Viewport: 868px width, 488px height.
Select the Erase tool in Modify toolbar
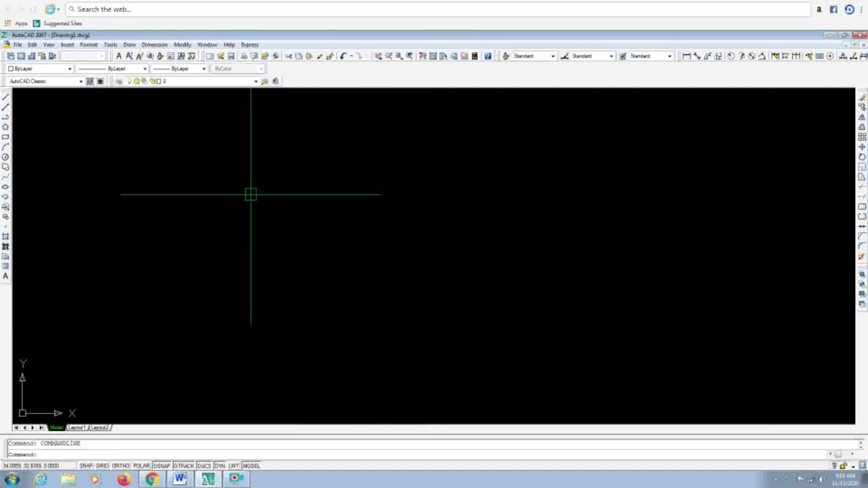862,97
